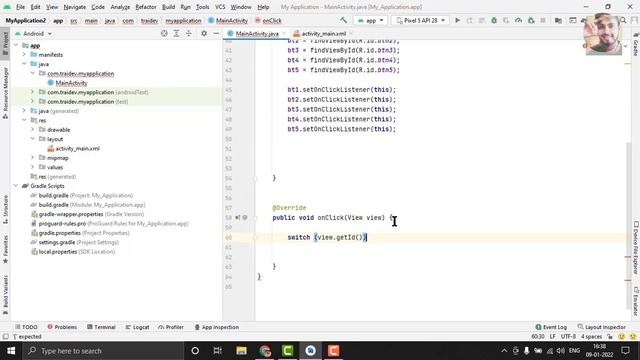Click the Debug app bug icon
Image resolution: width=640 pixels, height=360 pixels.
(x=494, y=20)
